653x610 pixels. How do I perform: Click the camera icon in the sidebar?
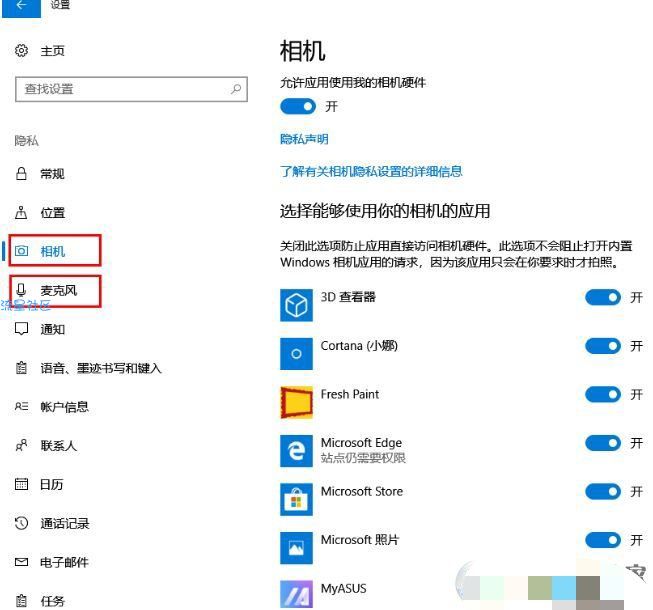[21, 251]
